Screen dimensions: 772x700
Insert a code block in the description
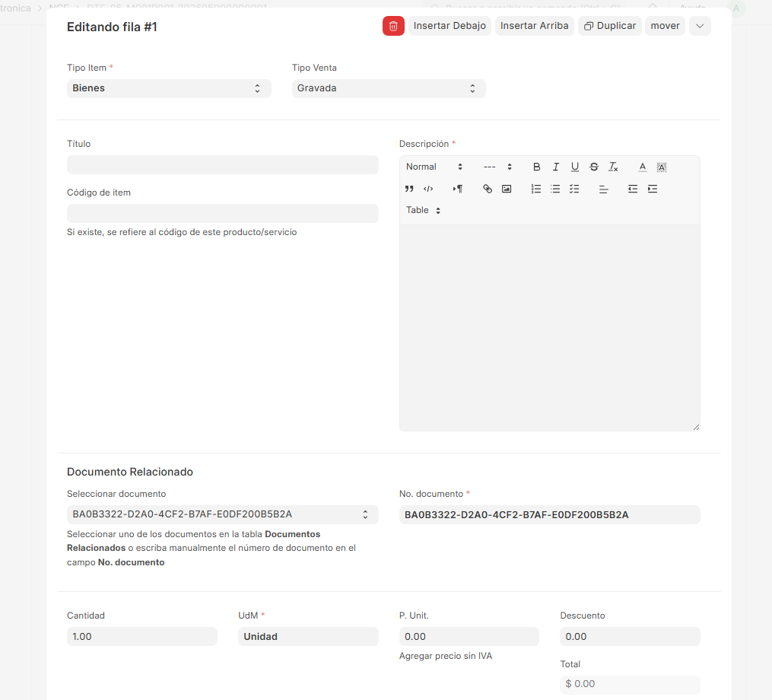point(428,189)
